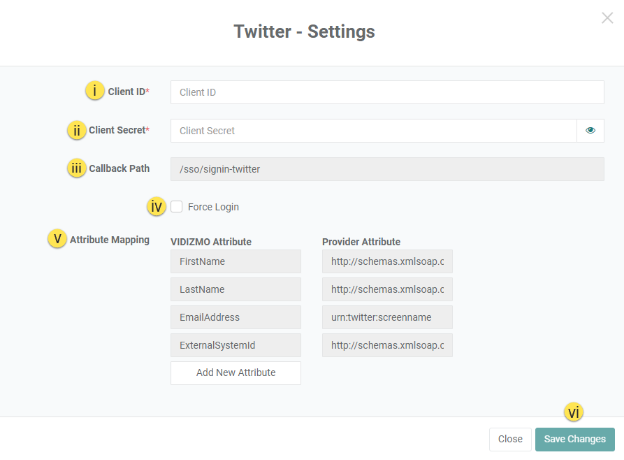Click the EmailAddress attribute field

[235, 317]
